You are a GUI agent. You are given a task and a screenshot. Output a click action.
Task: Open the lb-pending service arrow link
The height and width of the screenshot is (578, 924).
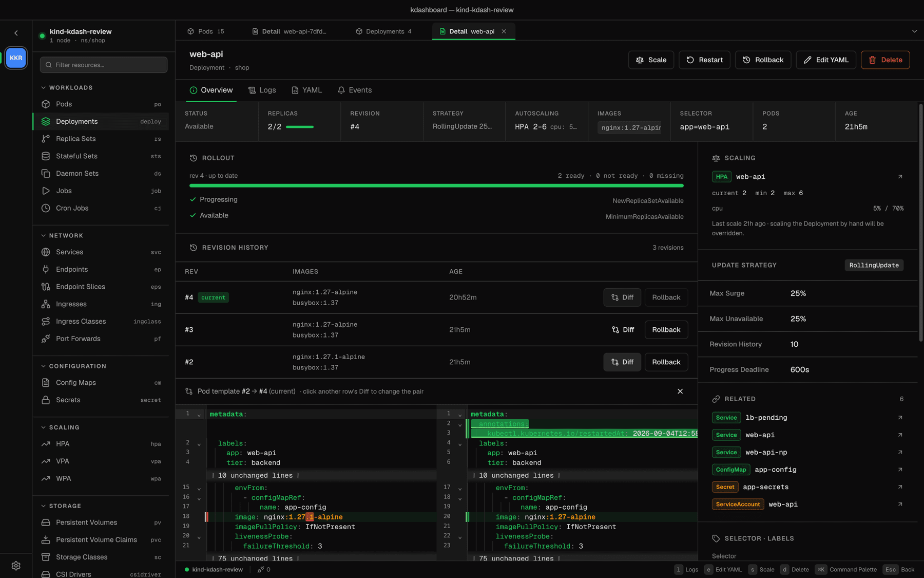[900, 418]
